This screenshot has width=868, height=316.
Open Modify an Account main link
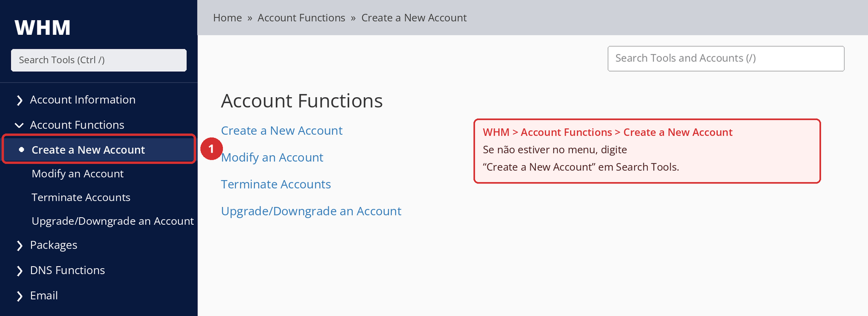[x=272, y=158]
